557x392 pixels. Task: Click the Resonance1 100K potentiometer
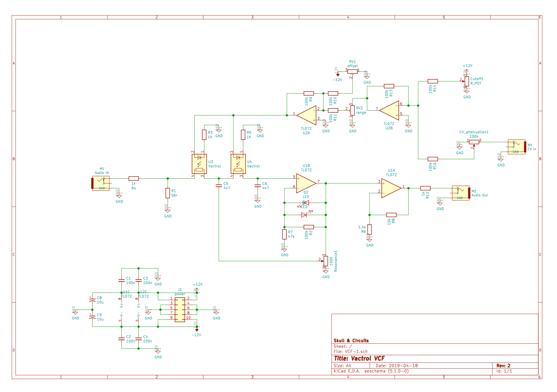[326, 261]
